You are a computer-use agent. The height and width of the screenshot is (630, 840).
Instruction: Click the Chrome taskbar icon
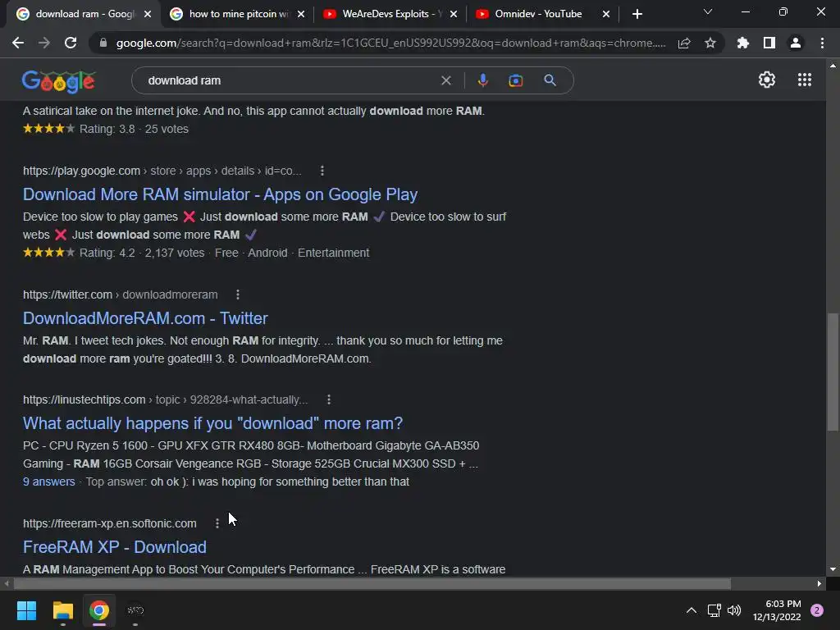point(99,610)
